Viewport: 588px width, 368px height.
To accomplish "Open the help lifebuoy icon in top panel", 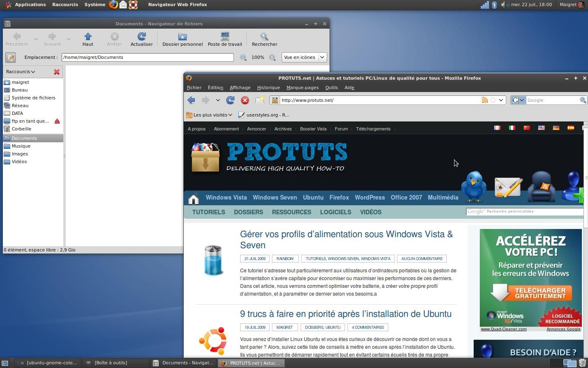I will point(133,4).
